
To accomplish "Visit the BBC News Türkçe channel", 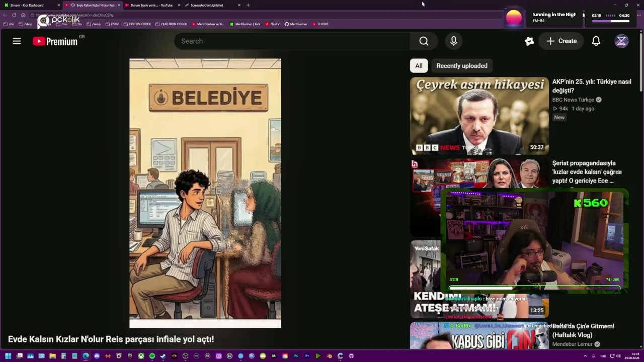I will coord(573,100).
